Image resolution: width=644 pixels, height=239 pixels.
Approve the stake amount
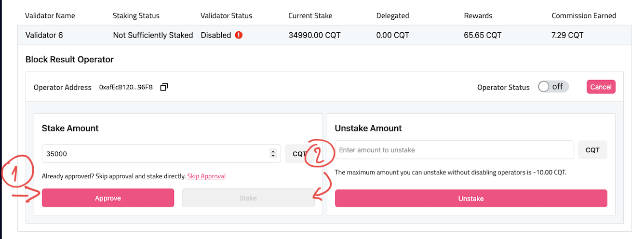pos(108,198)
